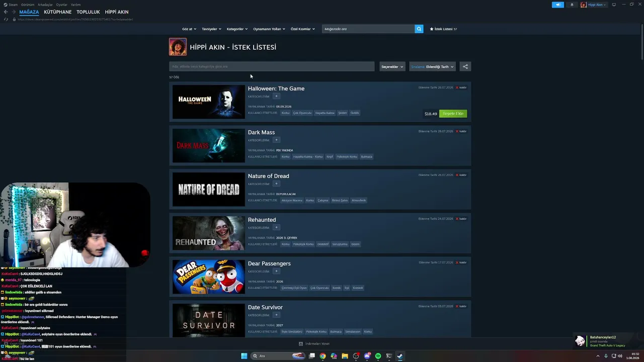Viewport: 644px width, 362px height.
Task: Click İndirmeleri Yönet downloads manager
Action: [314, 344]
